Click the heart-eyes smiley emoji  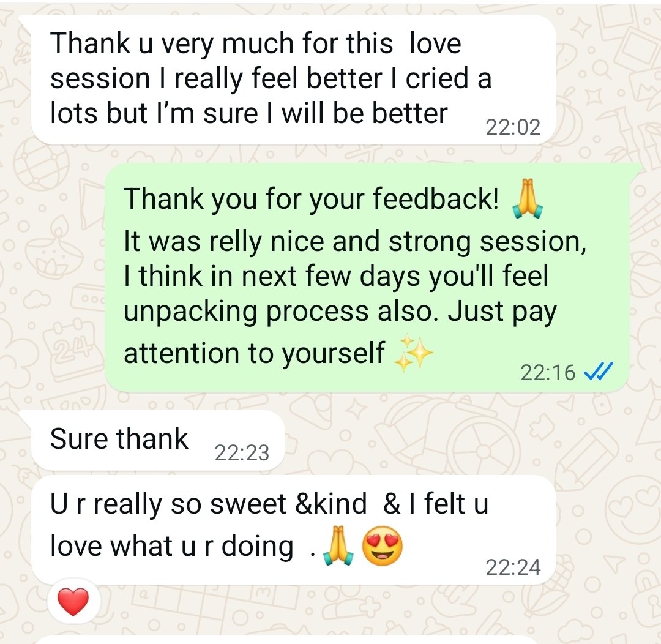[383, 545]
